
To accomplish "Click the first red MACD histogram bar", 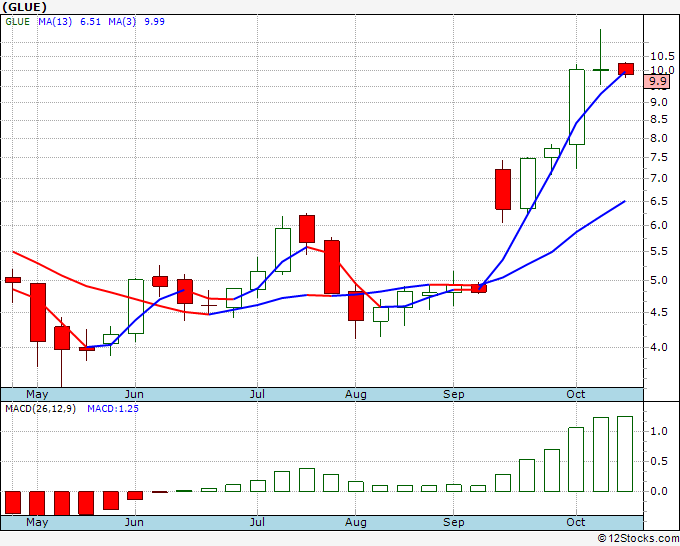I will tap(13, 502).
